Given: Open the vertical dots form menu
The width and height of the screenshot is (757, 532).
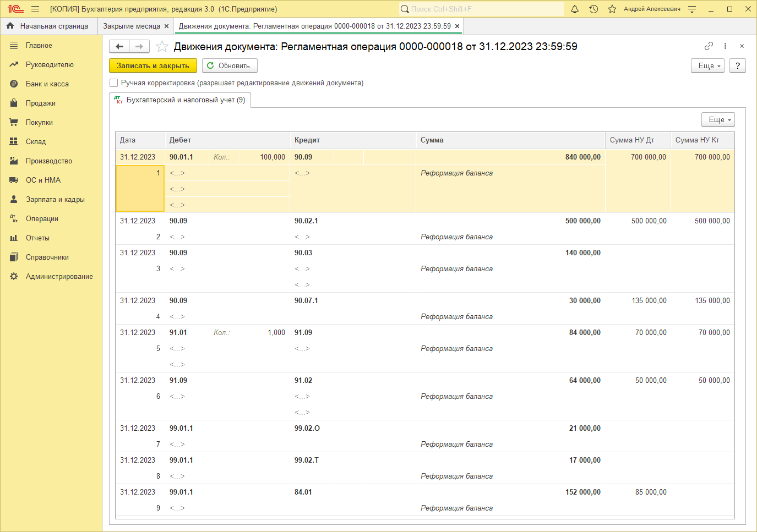Looking at the screenshot, I should [725, 46].
